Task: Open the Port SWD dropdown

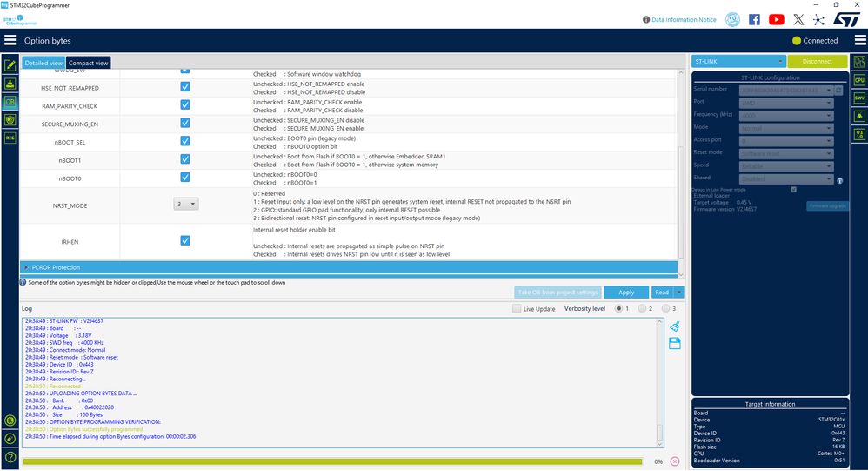Action: click(x=786, y=103)
